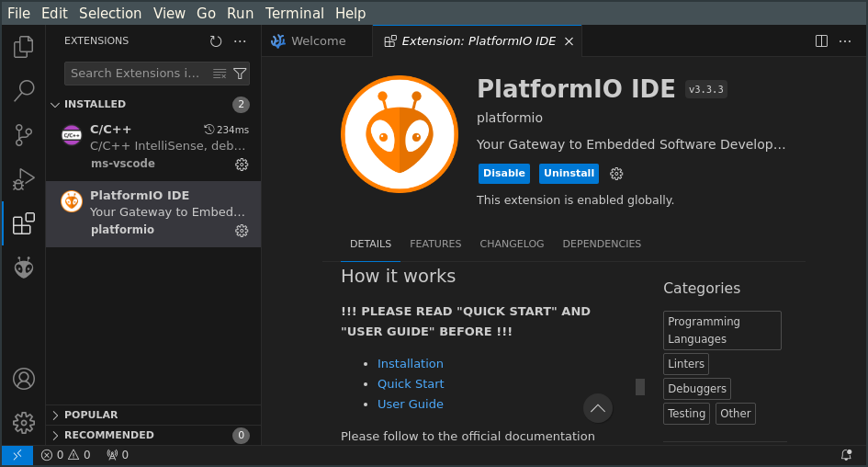Open the Quick Start link
The height and width of the screenshot is (467, 868).
tap(411, 384)
